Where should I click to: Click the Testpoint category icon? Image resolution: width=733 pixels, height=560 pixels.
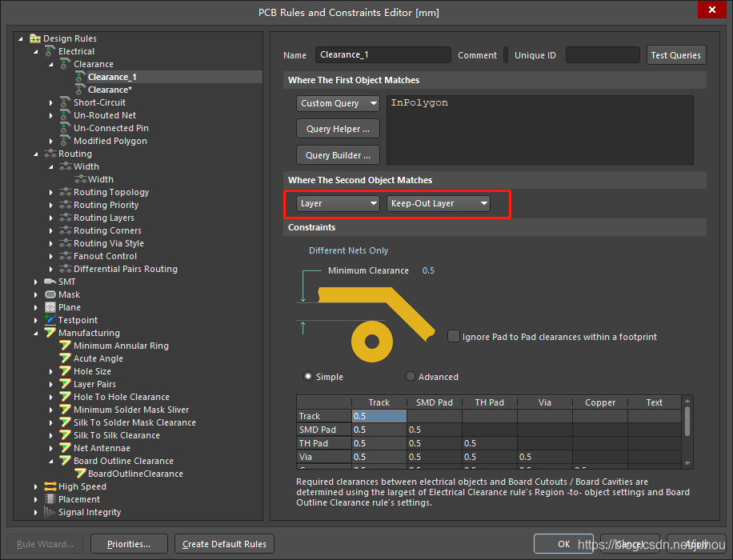[50, 320]
